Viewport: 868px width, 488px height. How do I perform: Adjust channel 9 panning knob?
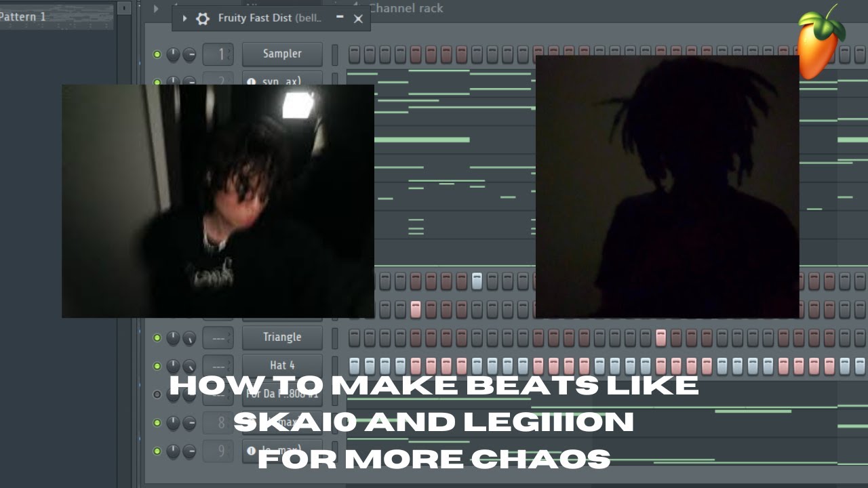173,451
